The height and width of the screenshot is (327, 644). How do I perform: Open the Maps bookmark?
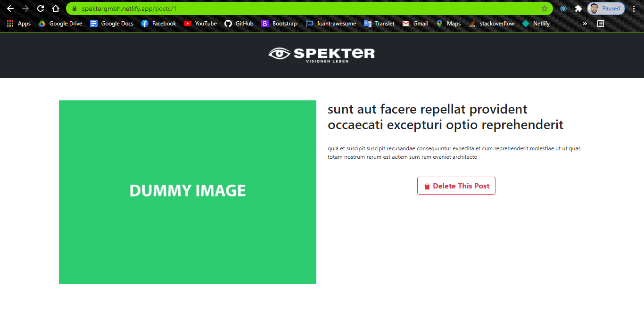click(448, 24)
